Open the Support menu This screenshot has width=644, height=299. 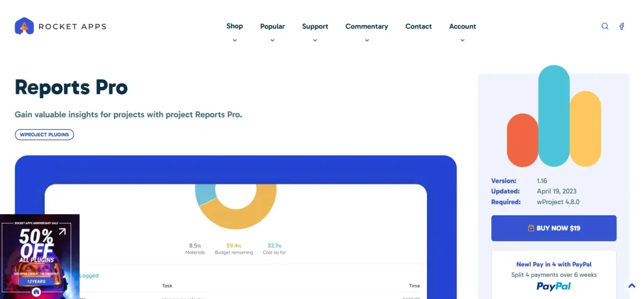(315, 26)
